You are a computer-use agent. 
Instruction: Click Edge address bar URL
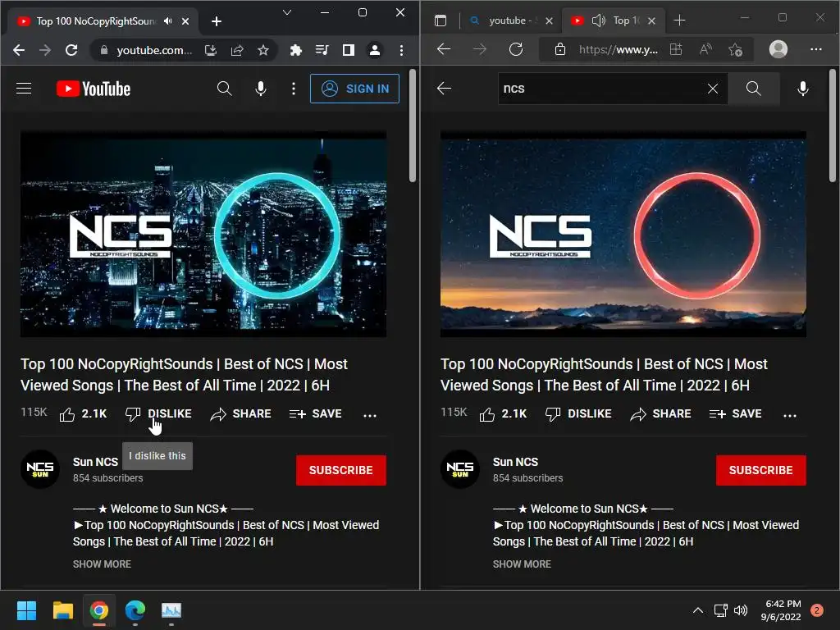click(619, 50)
